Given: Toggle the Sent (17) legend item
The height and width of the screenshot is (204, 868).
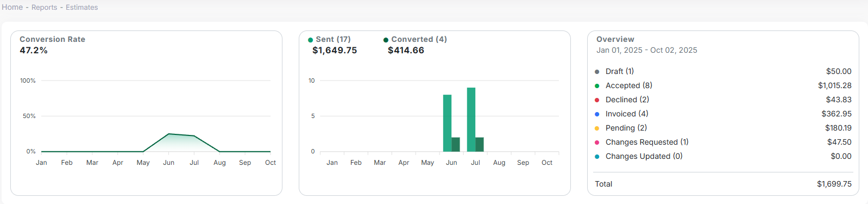Looking at the screenshot, I should [x=329, y=39].
